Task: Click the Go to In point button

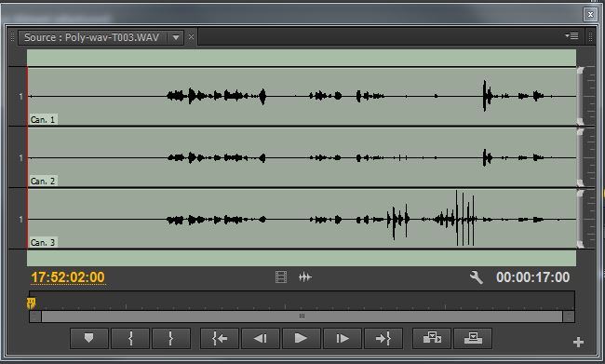Action: point(220,339)
